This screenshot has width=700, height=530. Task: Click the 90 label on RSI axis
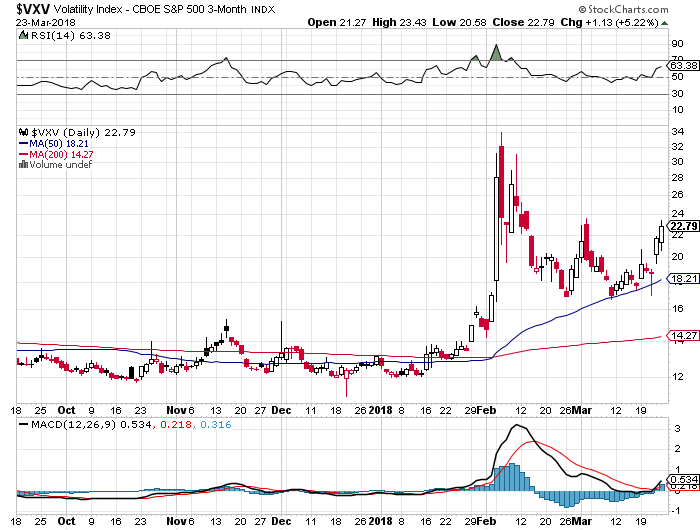coord(677,44)
